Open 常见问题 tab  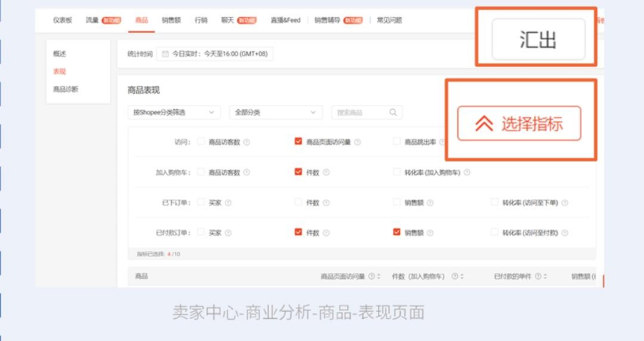coord(389,20)
